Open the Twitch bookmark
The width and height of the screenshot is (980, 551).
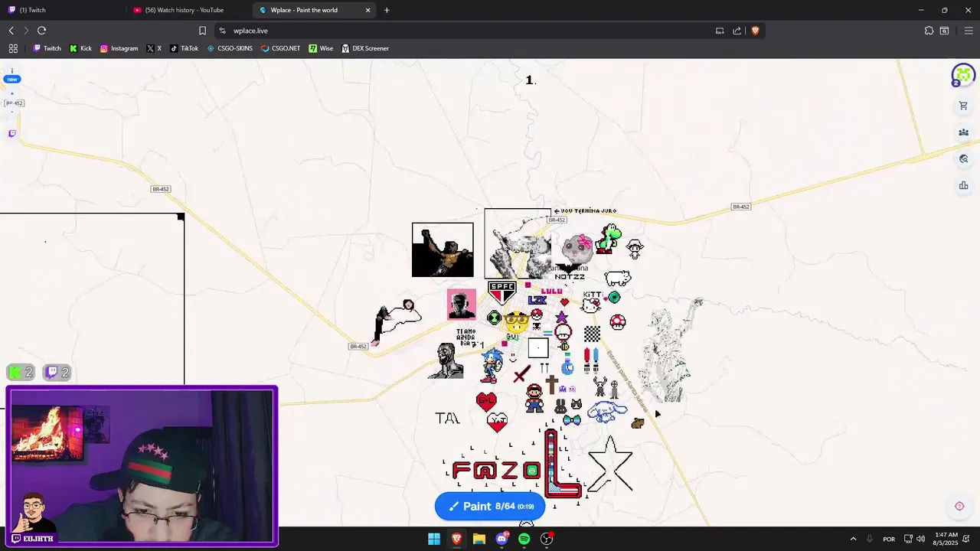47,48
